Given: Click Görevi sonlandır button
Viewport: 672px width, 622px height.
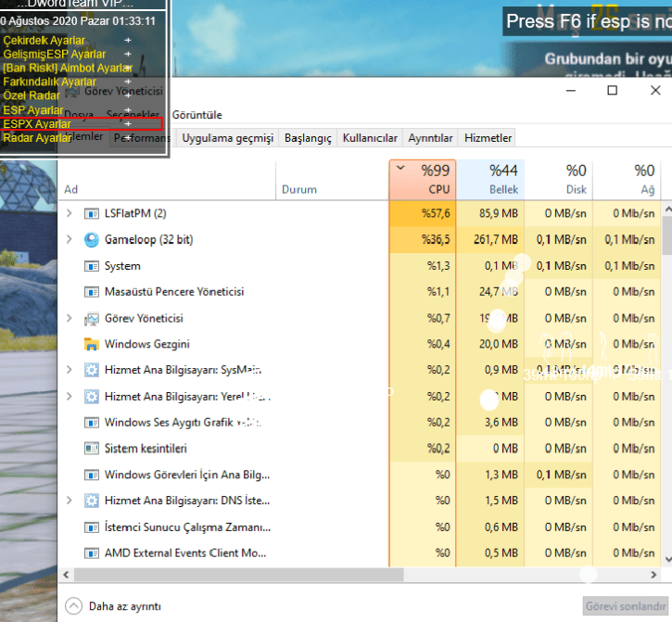Looking at the screenshot, I should point(626,606).
